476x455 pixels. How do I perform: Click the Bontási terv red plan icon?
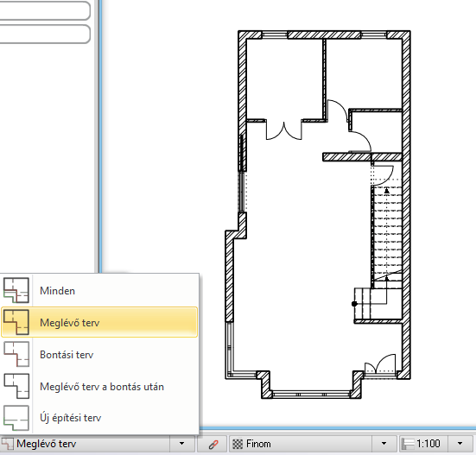click(x=16, y=354)
